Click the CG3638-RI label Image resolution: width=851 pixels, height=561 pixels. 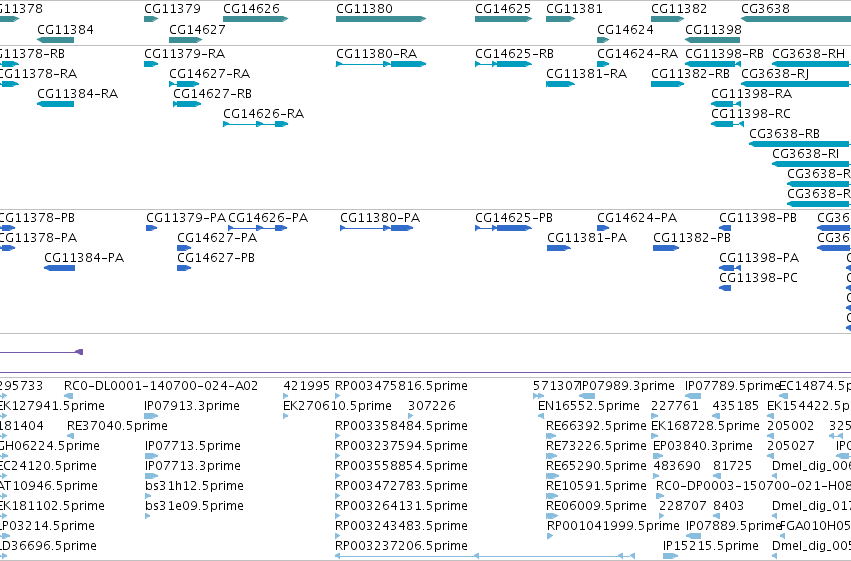pyautogui.click(x=805, y=154)
